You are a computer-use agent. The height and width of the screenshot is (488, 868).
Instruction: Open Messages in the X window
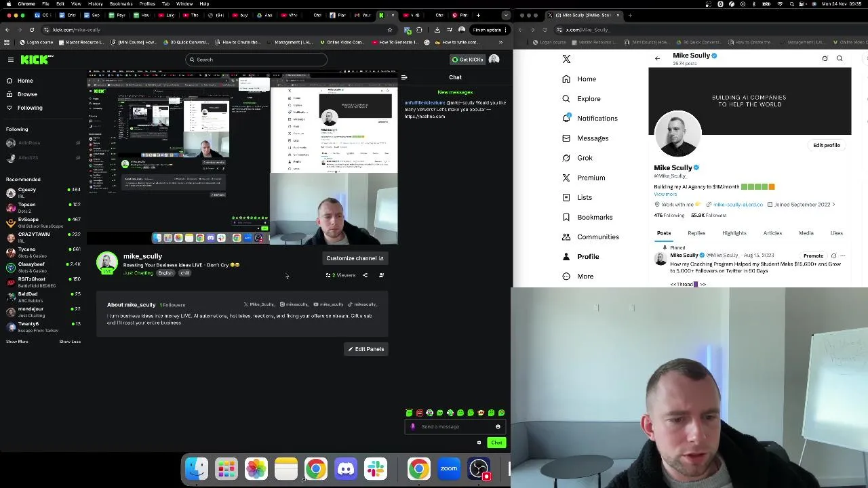click(x=585, y=138)
